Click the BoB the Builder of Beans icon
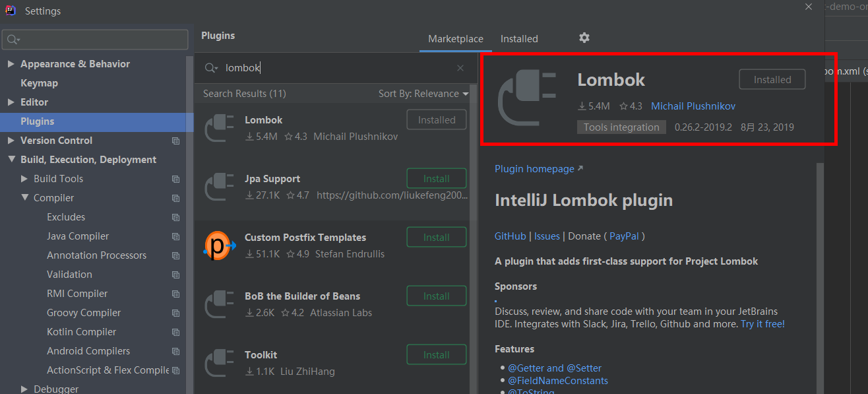Image resolution: width=868 pixels, height=394 pixels. point(219,303)
